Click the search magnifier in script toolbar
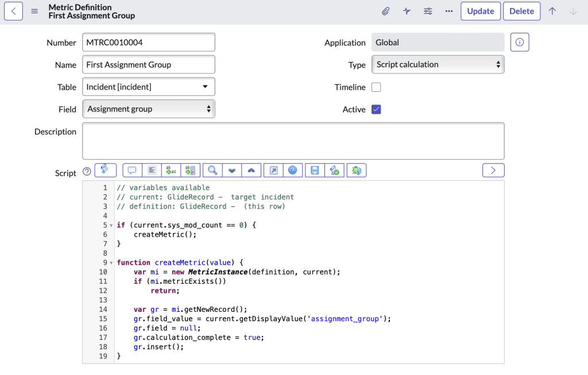Viewport: 588px width, 375px height. [212, 171]
